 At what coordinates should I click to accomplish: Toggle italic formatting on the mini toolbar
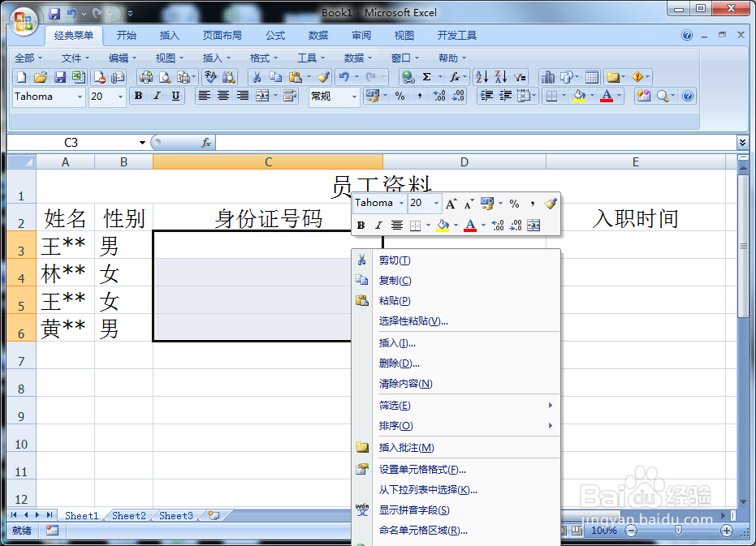(x=378, y=225)
